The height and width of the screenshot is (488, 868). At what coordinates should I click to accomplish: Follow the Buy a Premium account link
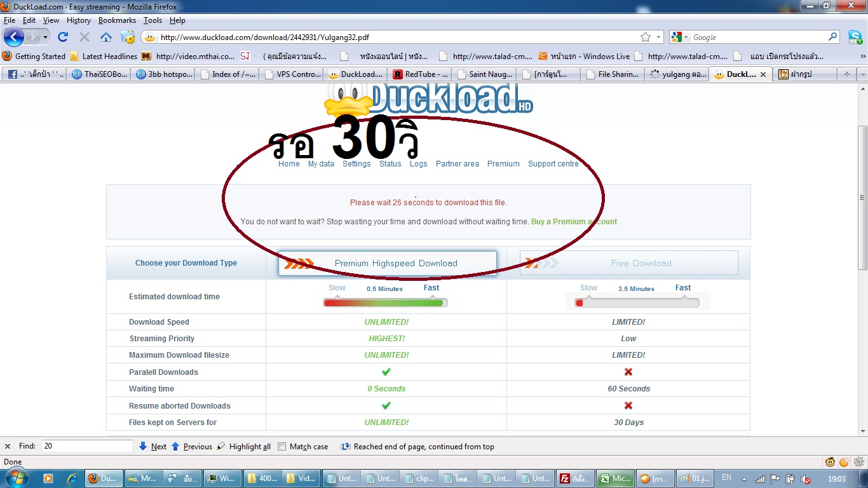[574, 222]
